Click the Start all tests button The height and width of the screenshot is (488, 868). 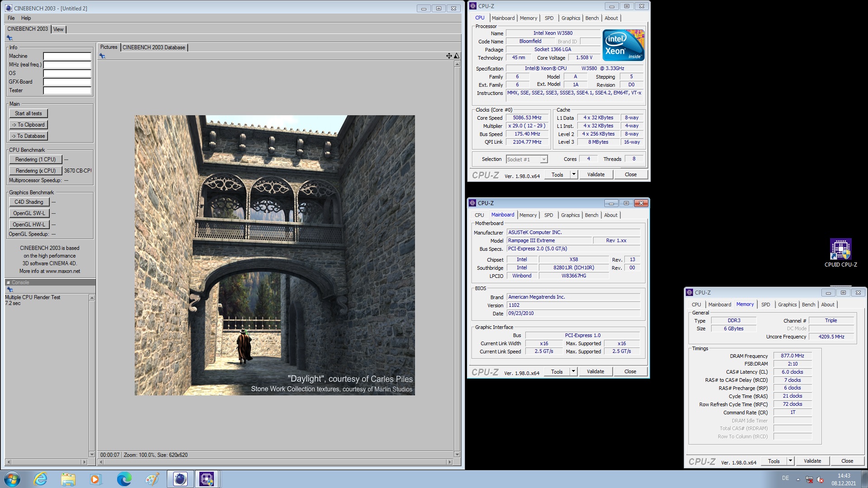[28, 113]
